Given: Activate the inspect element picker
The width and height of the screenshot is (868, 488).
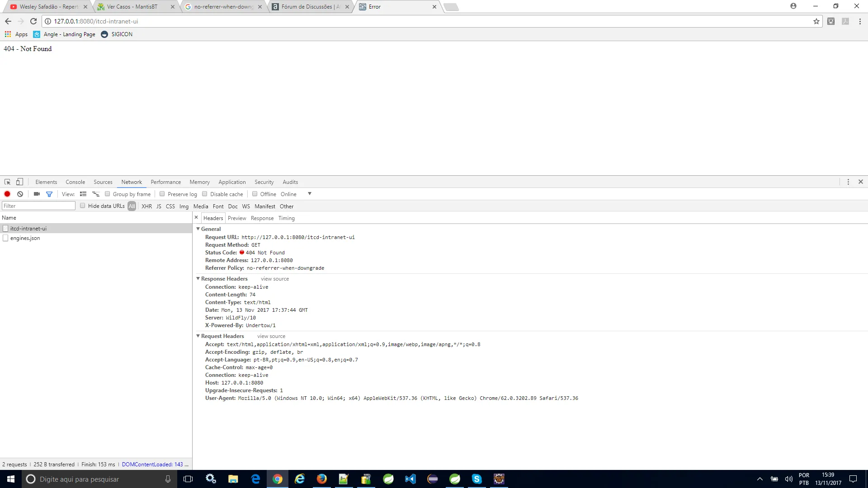Looking at the screenshot, I should click(7, 182).
